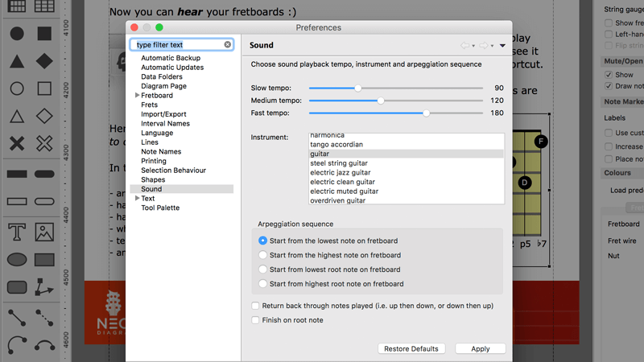Screen dimensions: 644x362
Task: Select the outlined square shape tool
Action: (x=44, y=88)
